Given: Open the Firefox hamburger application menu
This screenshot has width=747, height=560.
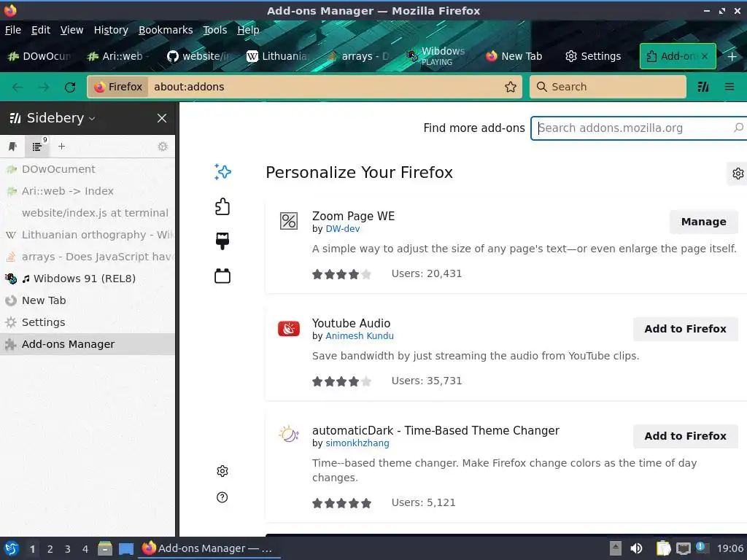Looking at the screenshot, I should (729, 87).
